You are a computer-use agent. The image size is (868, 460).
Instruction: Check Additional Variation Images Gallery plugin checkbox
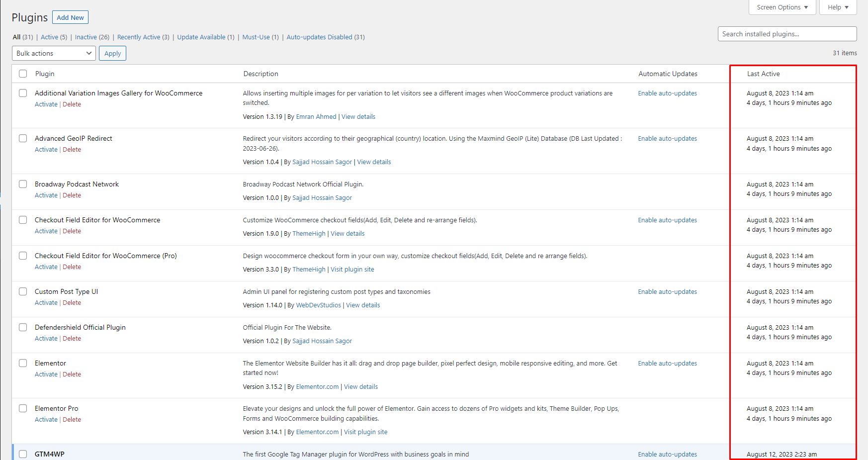(x=23, y=93)
